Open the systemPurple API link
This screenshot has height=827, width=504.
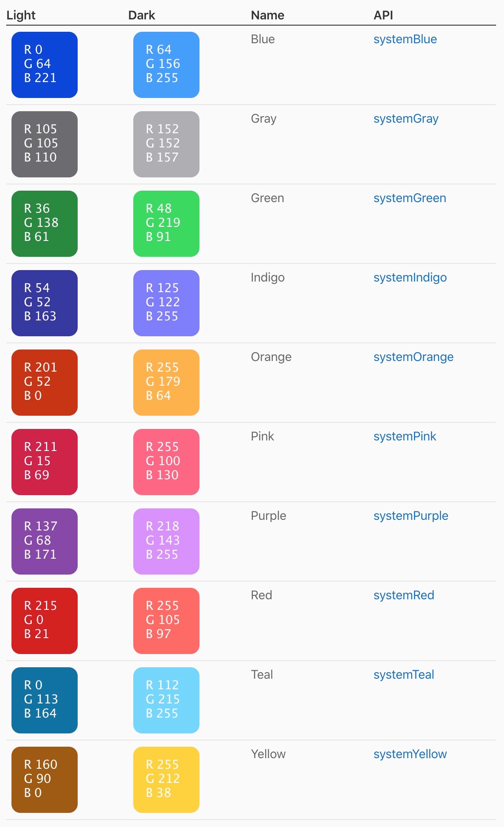411,516
